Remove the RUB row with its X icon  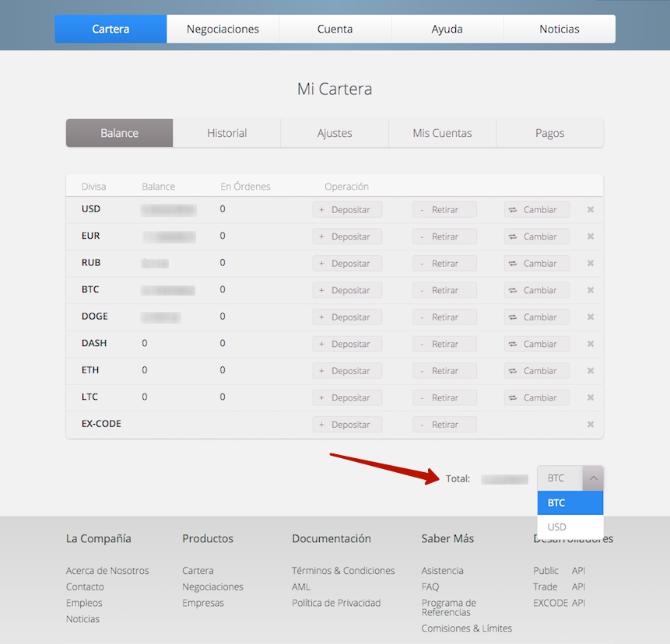[x=590, y=263]
